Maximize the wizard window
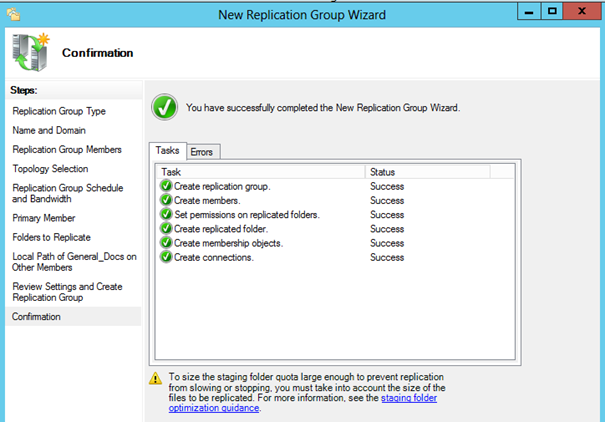 pos(553,12)
